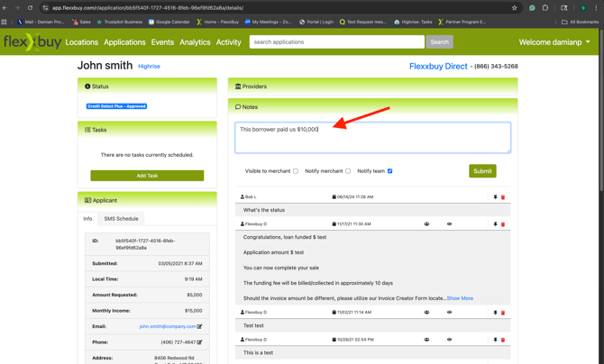Click the search applications field
Screen dimensions: 604x364
tap(336, 41)
